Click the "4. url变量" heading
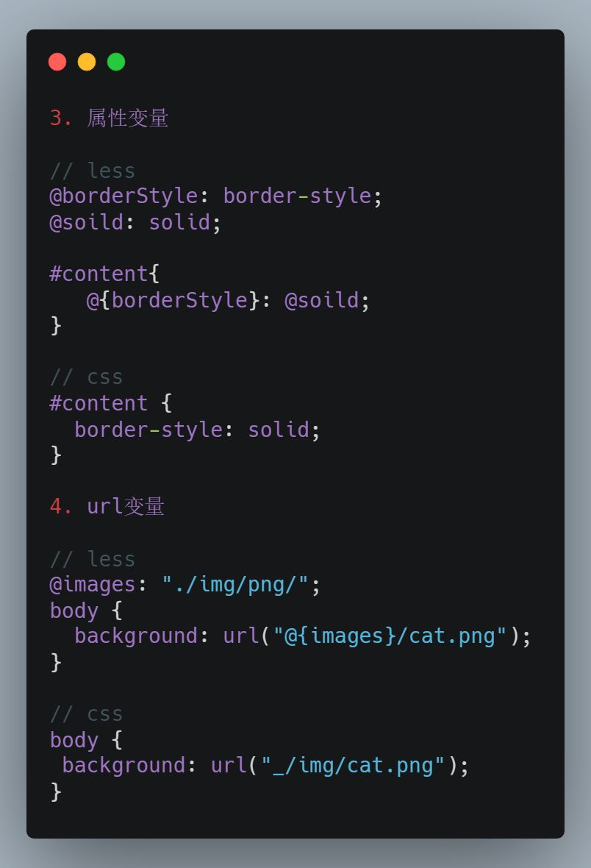 [107, 506]
